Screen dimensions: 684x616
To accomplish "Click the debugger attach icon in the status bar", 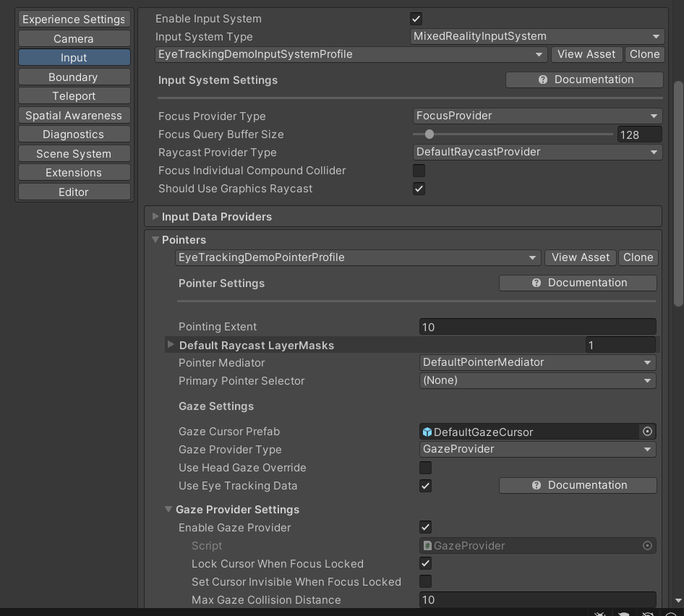I will point(599,612).
